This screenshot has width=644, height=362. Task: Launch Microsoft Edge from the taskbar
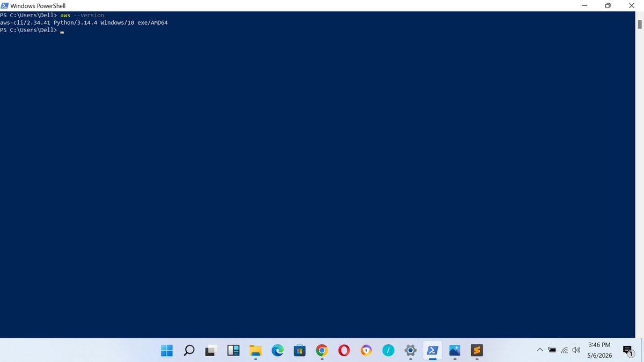pyautogui.click(x=277, y=350)
